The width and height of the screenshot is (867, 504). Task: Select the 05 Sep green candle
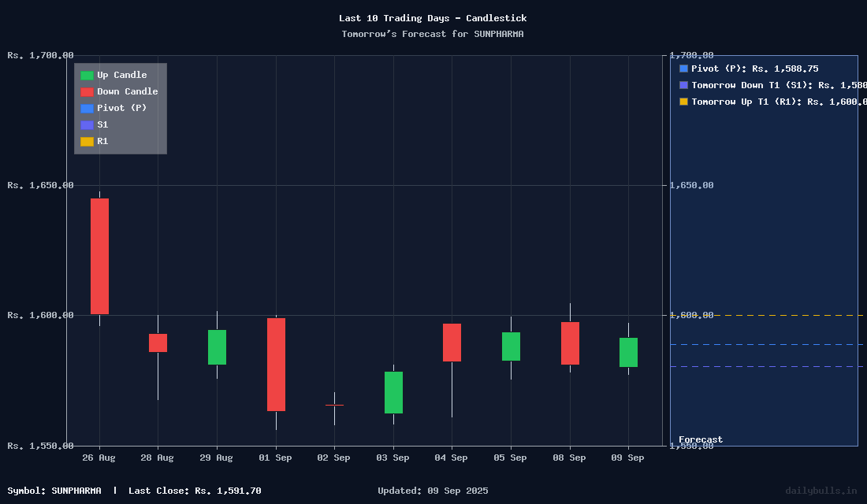coord(511,346)
